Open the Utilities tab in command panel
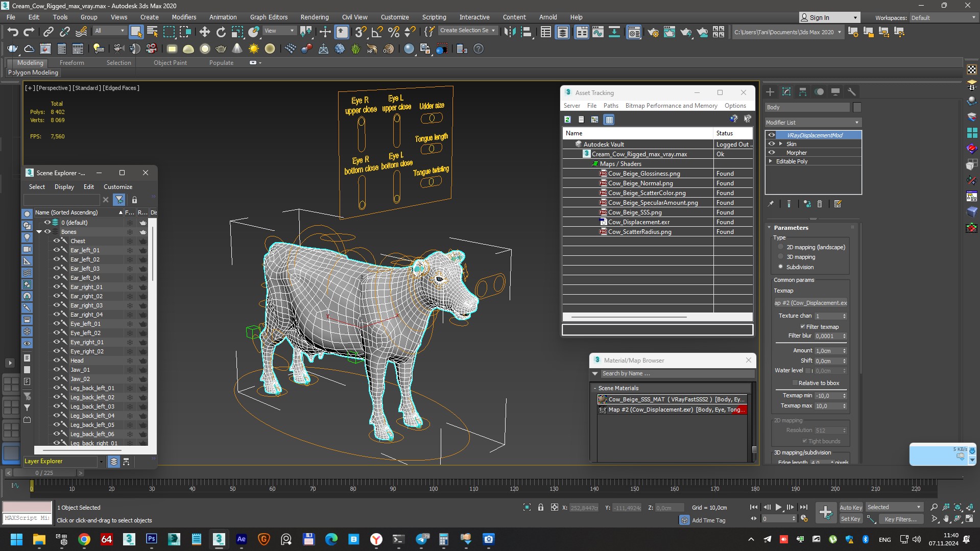Viewport: 980px width, 551px height. (851, 92)
